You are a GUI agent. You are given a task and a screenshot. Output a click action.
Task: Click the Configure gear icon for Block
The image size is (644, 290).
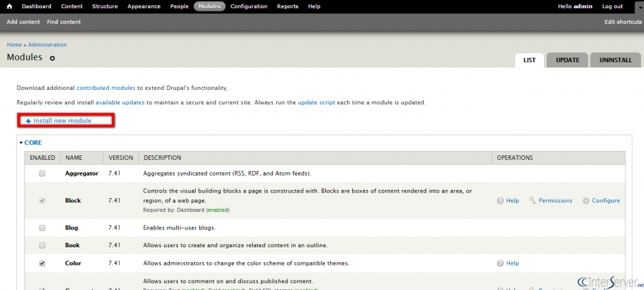coord(586,201)
